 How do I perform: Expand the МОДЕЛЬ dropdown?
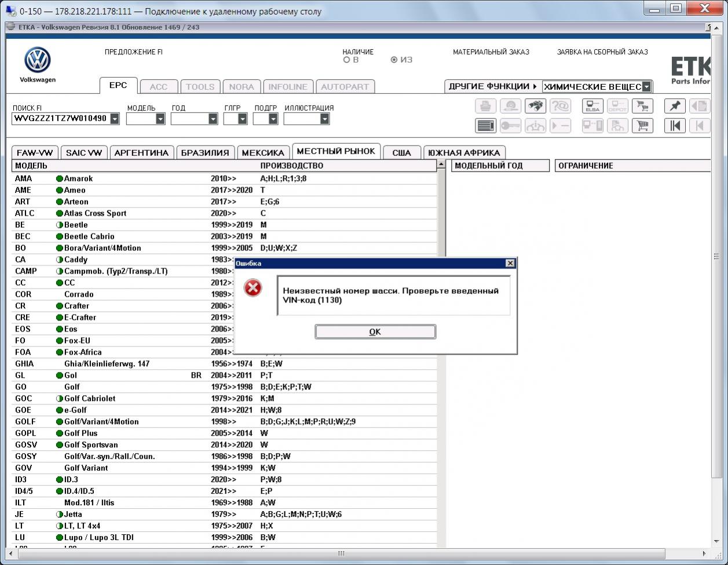coord(160,119)
